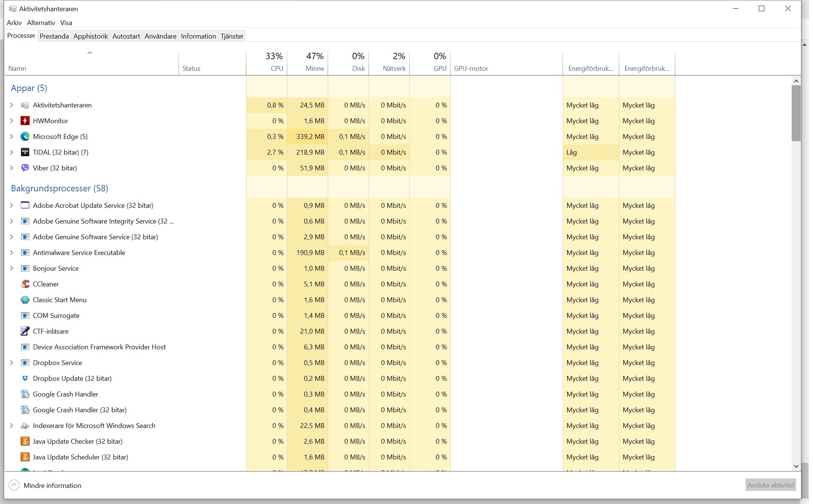Click the Classic Start Menu shell icon

(x=25, y=300)
